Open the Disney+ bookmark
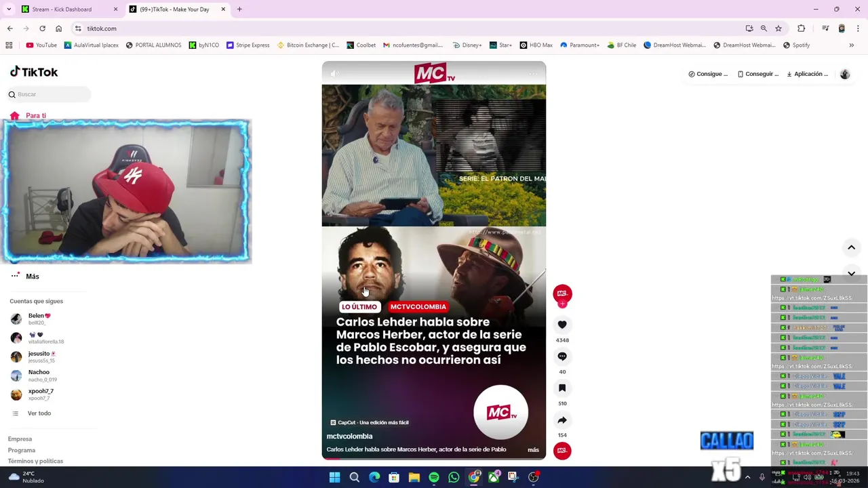The height and width of the screenshot is (488, 868). point(467,45)
